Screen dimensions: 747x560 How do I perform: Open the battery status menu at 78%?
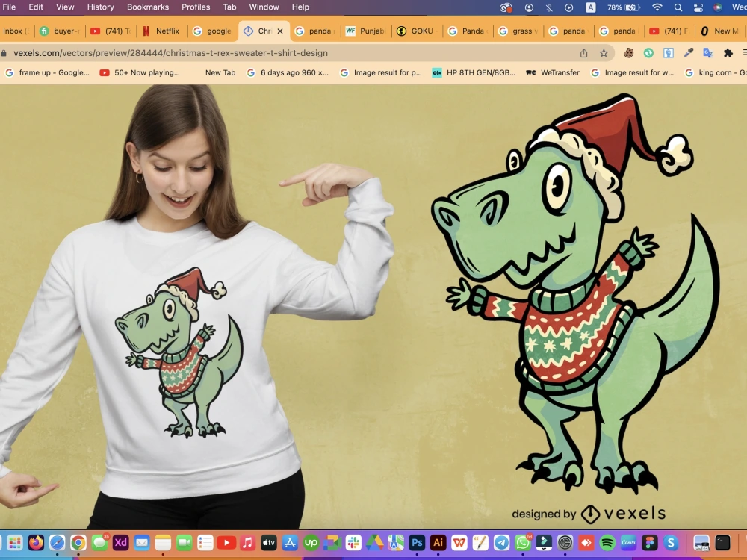623,7
